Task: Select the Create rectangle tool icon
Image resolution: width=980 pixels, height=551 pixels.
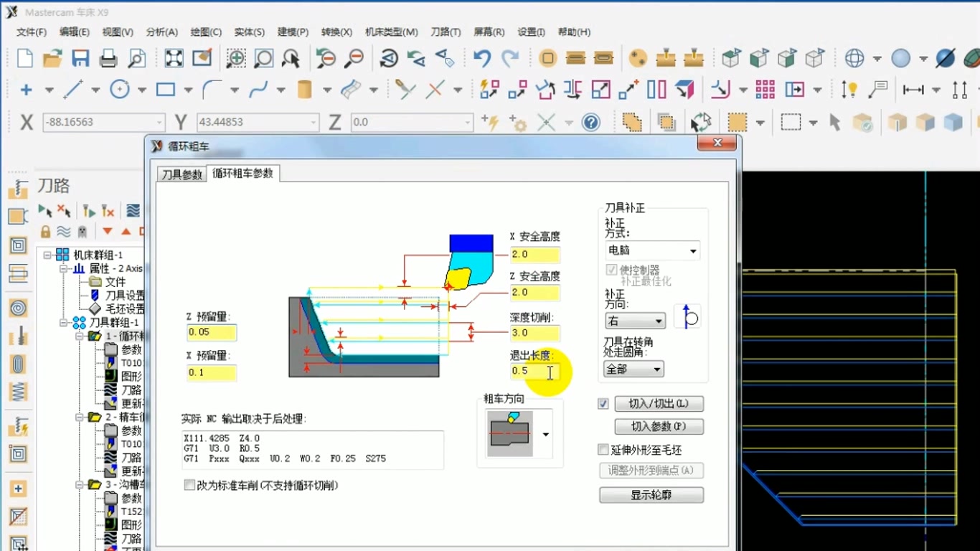Action: click(166, 90)
